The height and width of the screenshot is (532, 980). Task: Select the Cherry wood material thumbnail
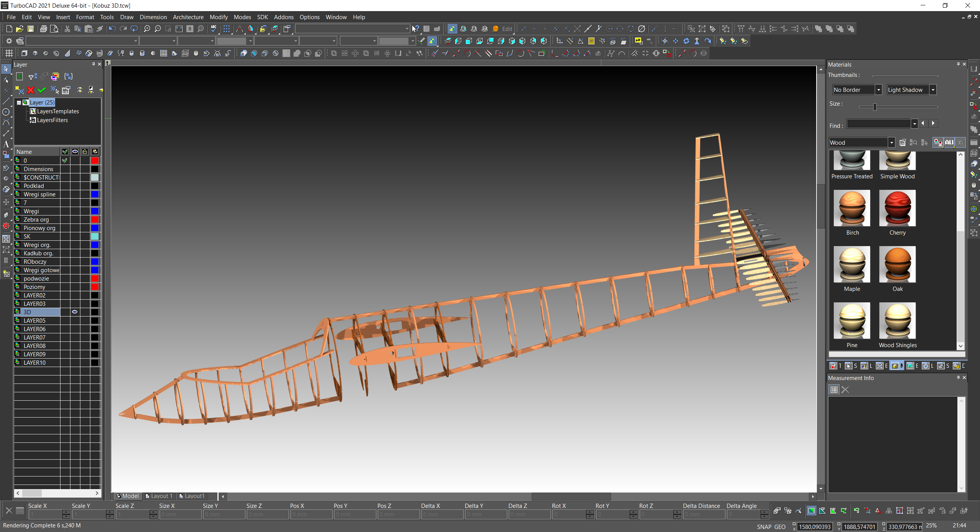897,209
